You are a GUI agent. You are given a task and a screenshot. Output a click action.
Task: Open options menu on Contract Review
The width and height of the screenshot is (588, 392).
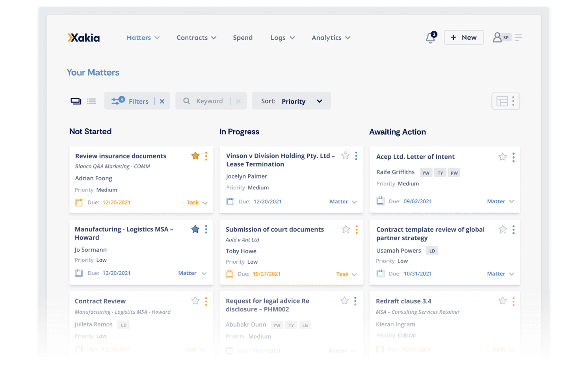206,301
